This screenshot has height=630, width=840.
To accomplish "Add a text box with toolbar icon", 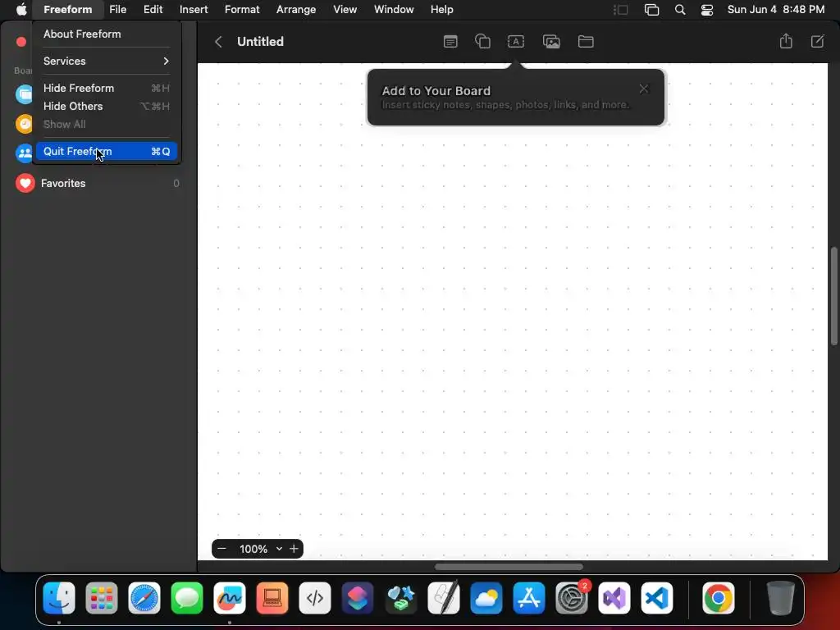I will point(515,41).
